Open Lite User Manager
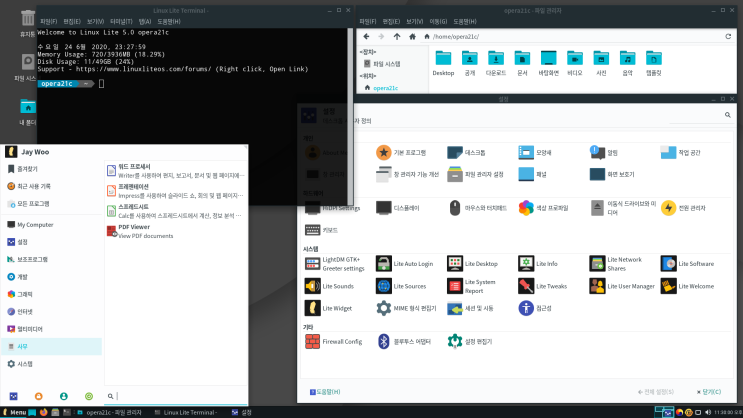The image size is (743, 418). [x=622, y=286]
